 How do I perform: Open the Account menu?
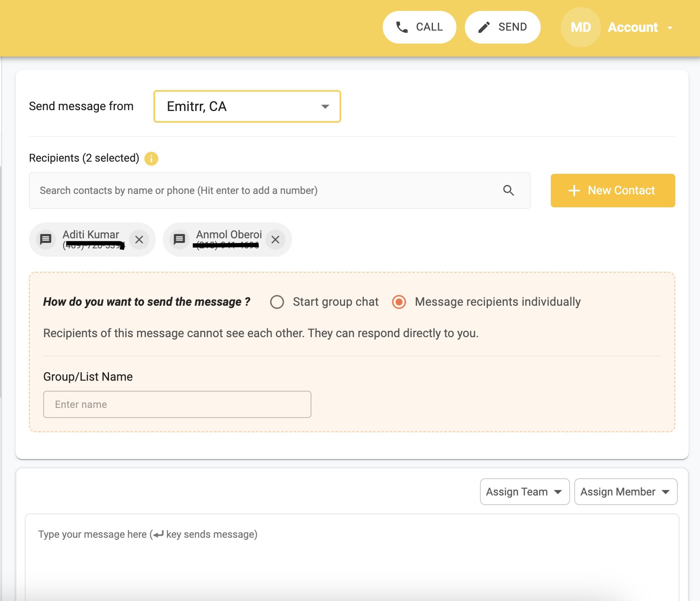coord(640,28)
